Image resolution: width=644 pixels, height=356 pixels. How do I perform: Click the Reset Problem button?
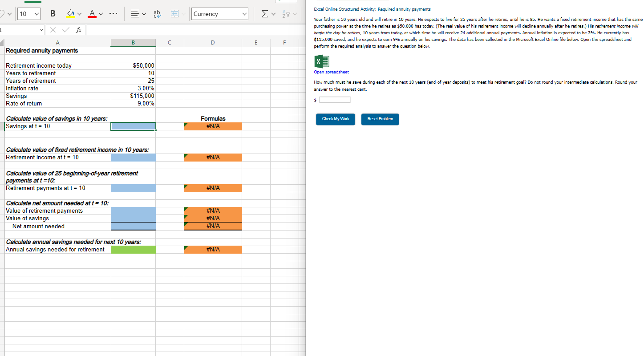[x=380, y=119]
